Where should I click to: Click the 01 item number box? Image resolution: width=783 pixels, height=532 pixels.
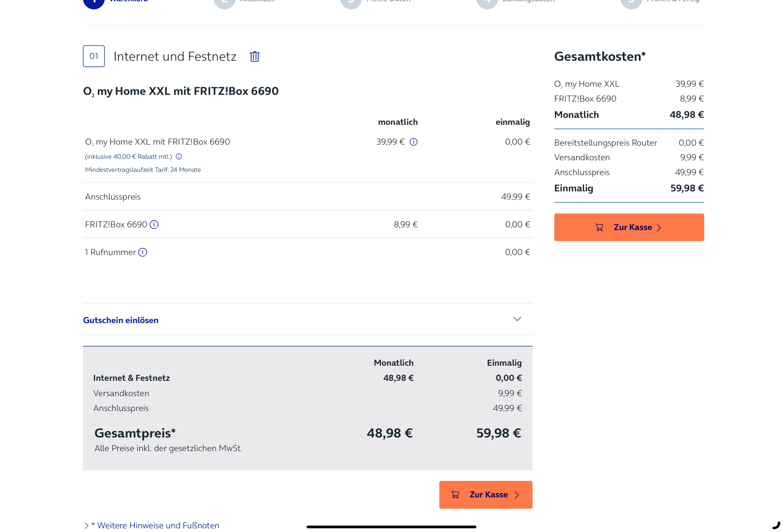(x=94, y=56)
